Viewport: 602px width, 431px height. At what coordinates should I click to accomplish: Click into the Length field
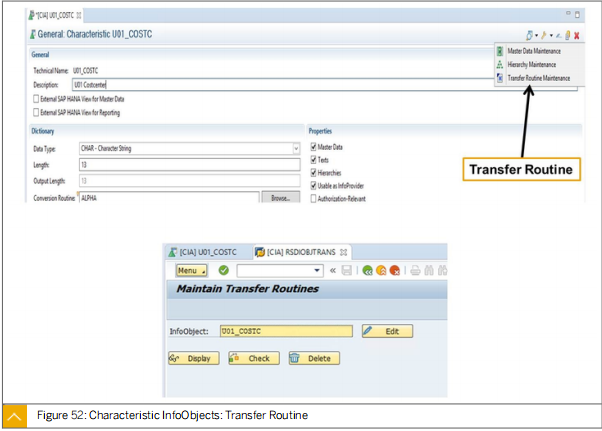(x=190, y=165)
